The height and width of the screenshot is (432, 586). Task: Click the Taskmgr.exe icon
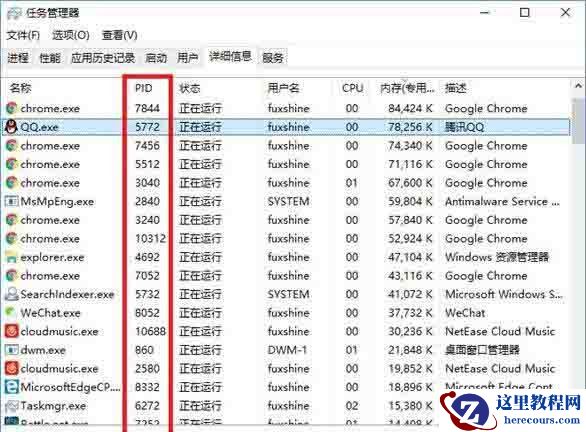point(12,405)
